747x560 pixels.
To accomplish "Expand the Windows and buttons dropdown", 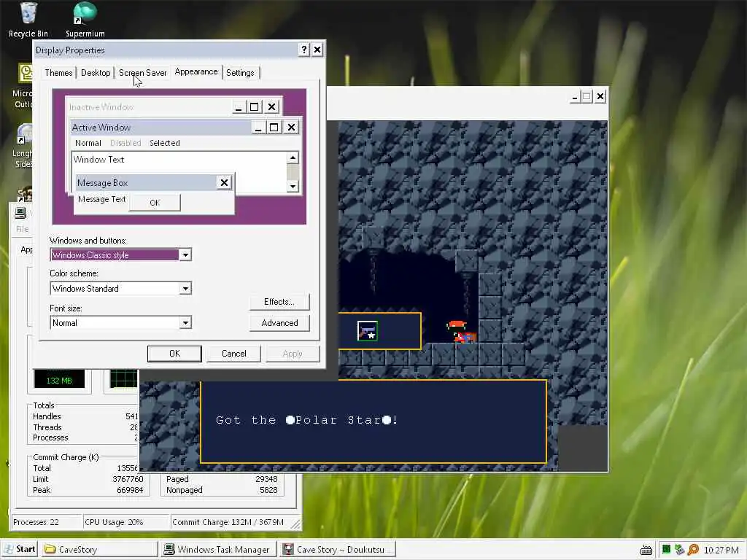I will coord(185,255).
